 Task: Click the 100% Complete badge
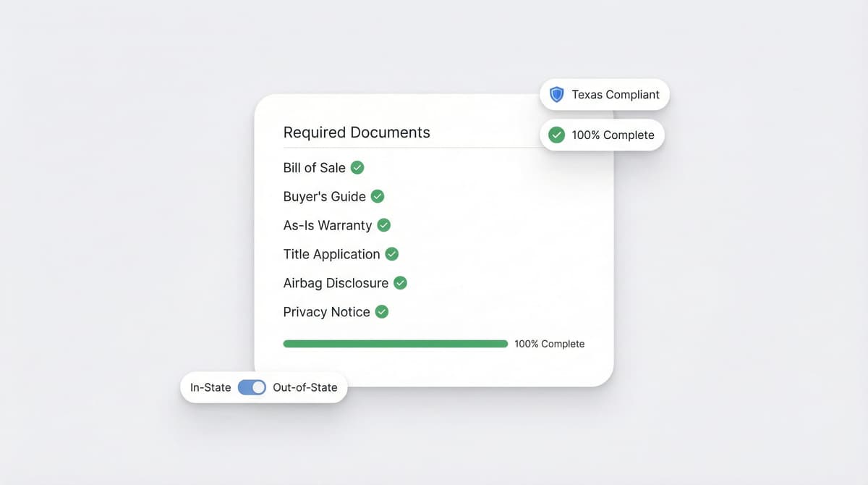602,135
